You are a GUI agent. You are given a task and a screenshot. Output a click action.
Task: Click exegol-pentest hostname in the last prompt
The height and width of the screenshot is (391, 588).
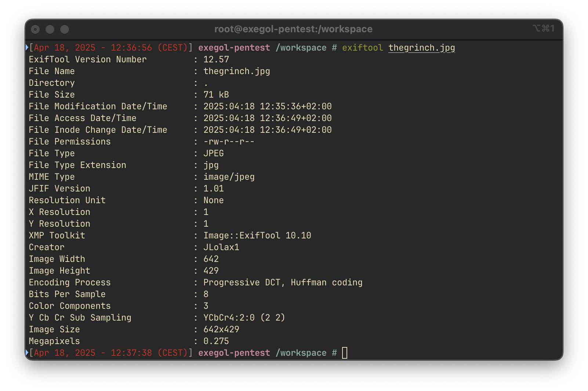[234, 353]
